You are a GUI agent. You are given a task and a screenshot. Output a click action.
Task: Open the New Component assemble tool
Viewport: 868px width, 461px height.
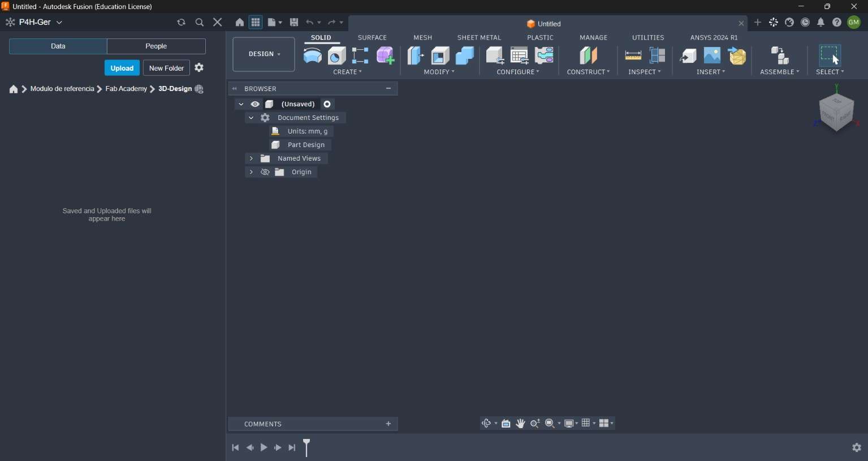[780, 55]
